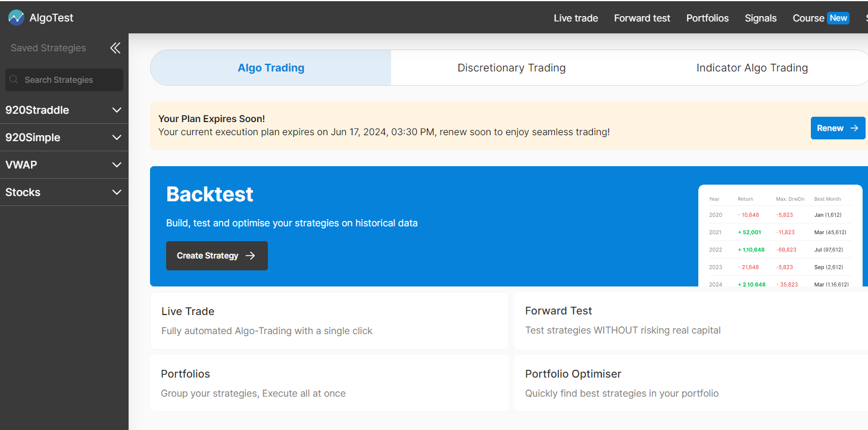Image resolution: width=868 pixels, height=430 pixels.
Task: Open Forward test in top navigation
Action: (642, 18)
